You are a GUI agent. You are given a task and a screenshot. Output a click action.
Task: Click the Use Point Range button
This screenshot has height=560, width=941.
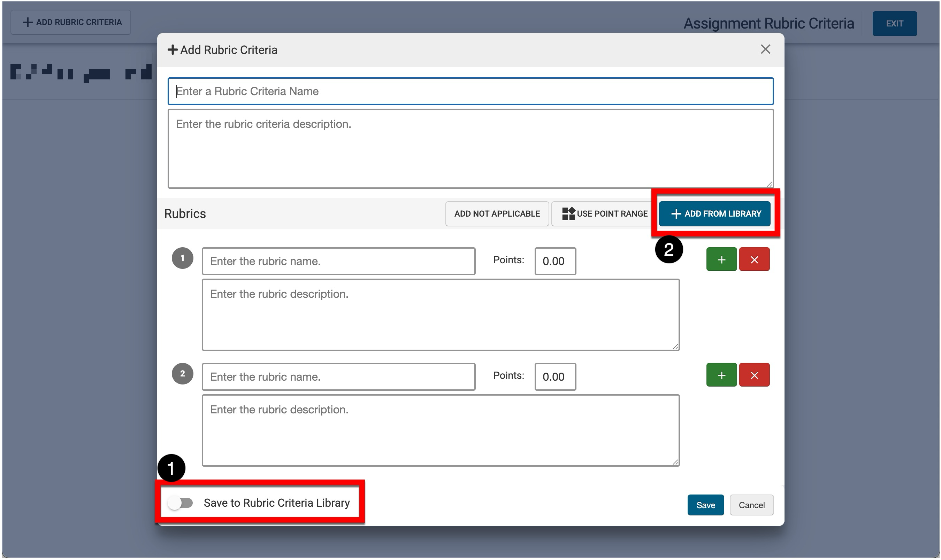pyautogui.click(x=605, y=213)
